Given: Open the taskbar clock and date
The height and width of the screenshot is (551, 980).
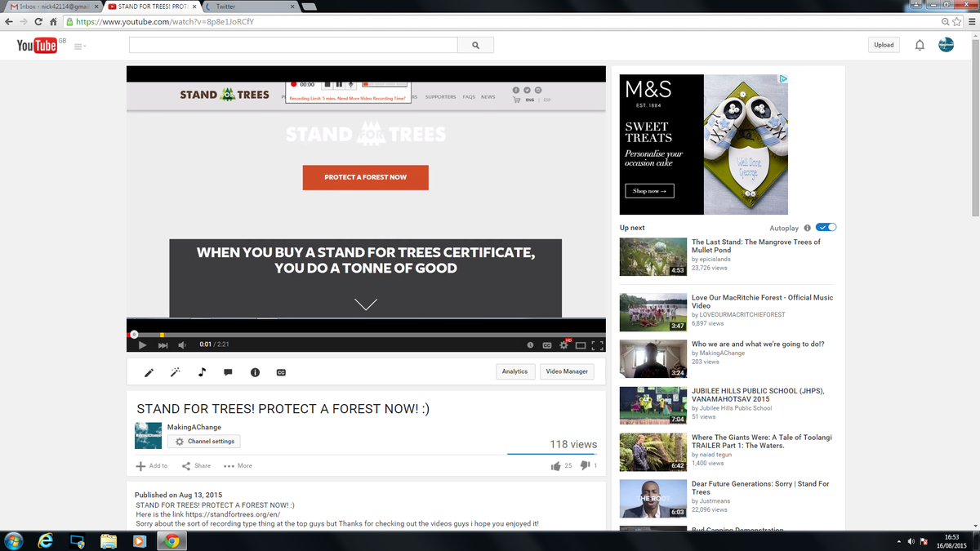Looking at the screenshot, I should (x=951, y=541).
